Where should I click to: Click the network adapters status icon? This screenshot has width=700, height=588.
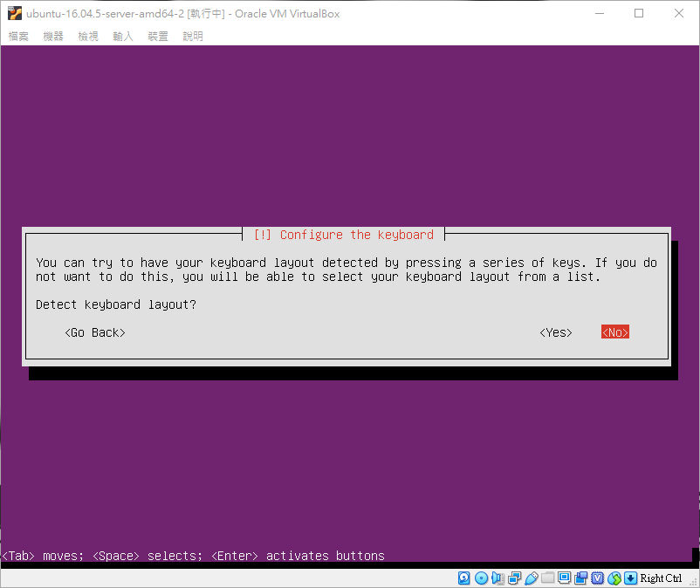(514, 578)
